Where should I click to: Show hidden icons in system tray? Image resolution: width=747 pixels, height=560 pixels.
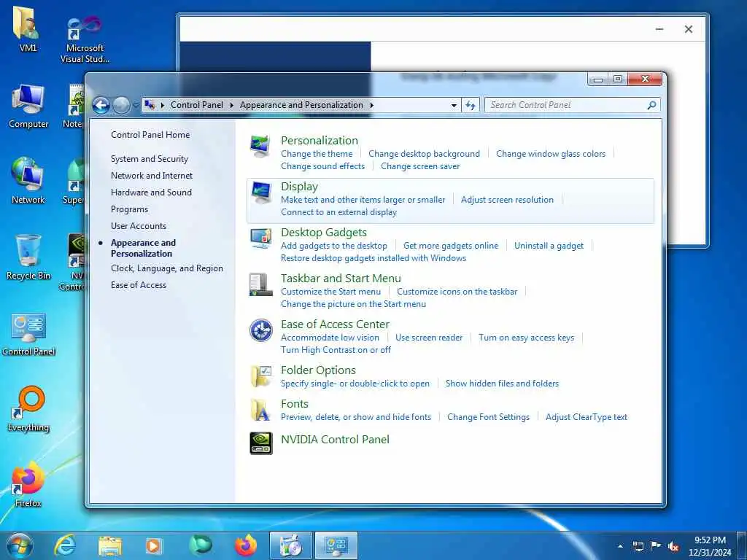coord(620,547)
